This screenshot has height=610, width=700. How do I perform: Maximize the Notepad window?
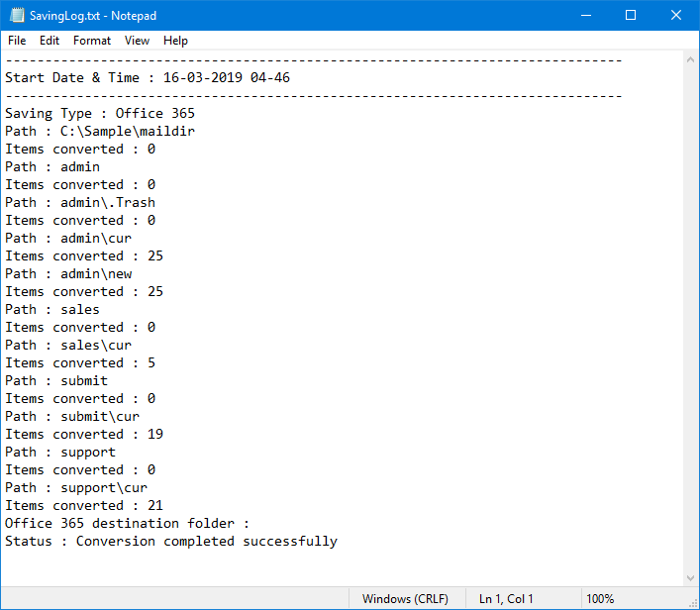[x=631, y=15]
